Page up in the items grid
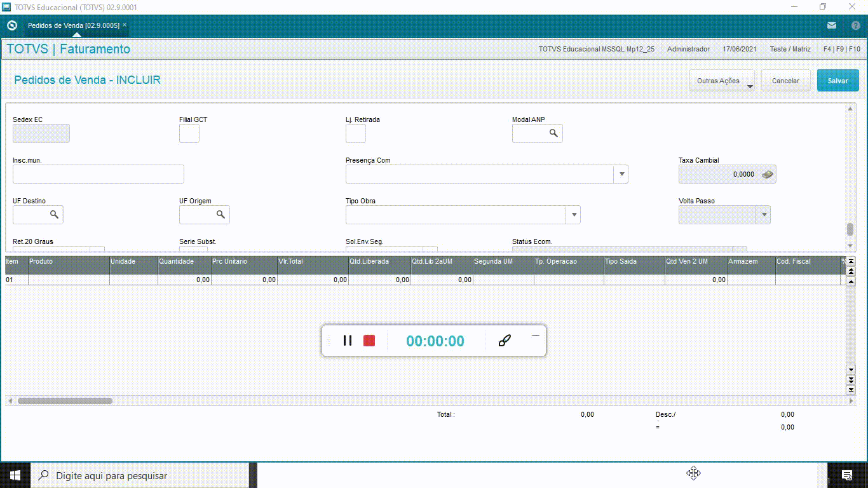The width and height of the screenshot is (868, 488). tap(851, 271)
